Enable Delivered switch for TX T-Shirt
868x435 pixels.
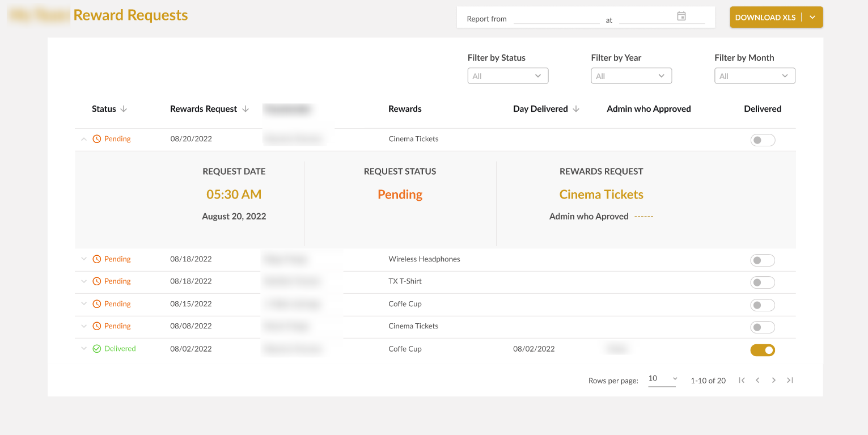[x=762, y=282]
